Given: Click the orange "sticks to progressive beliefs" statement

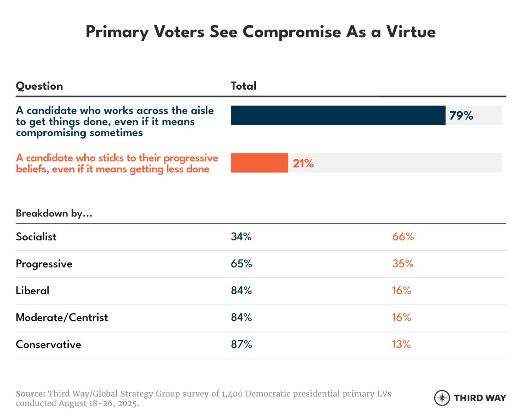Looking at the screenshot, I should 117,163.
